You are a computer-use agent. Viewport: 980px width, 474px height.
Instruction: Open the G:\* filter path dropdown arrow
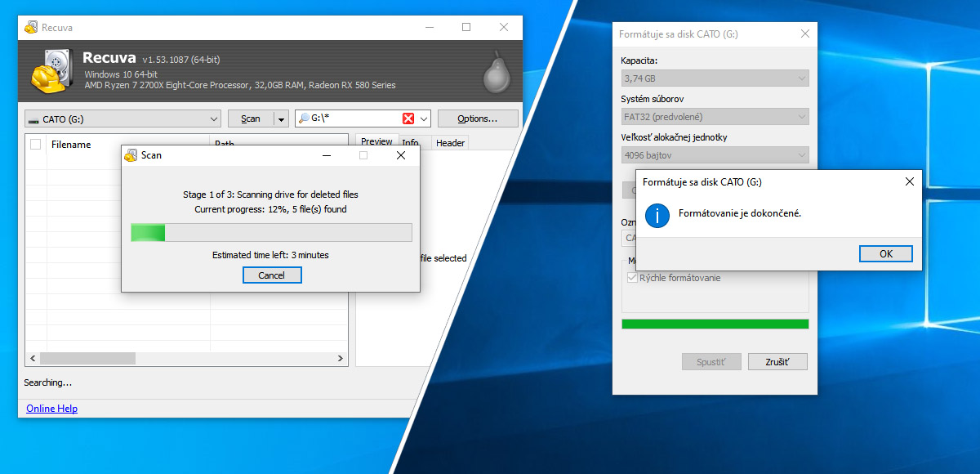click(424, 118)
